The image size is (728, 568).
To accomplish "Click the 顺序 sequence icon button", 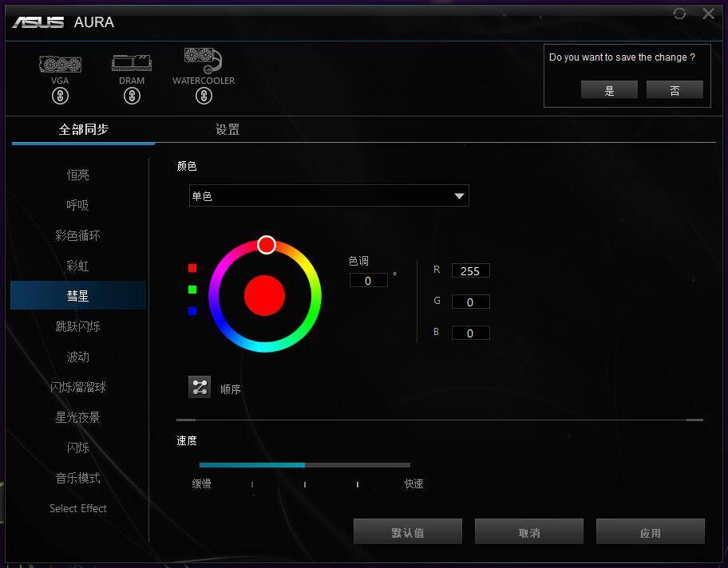I will [200, 387].
